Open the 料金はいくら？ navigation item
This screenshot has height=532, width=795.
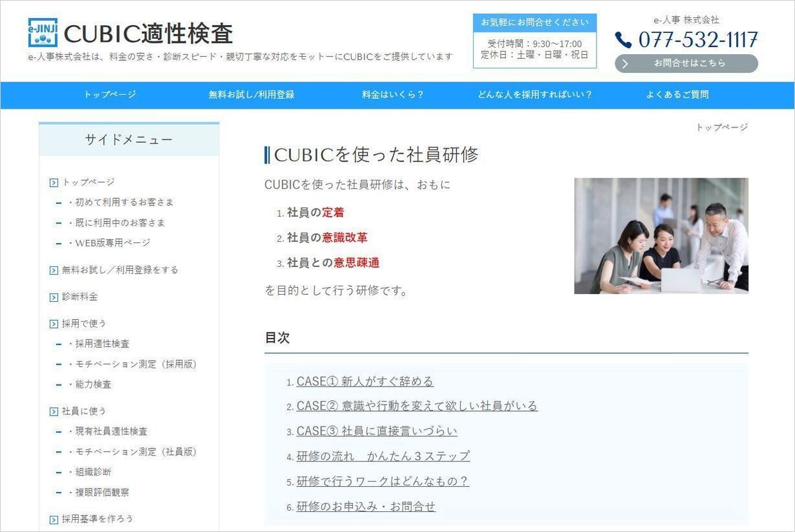(393, 94)
